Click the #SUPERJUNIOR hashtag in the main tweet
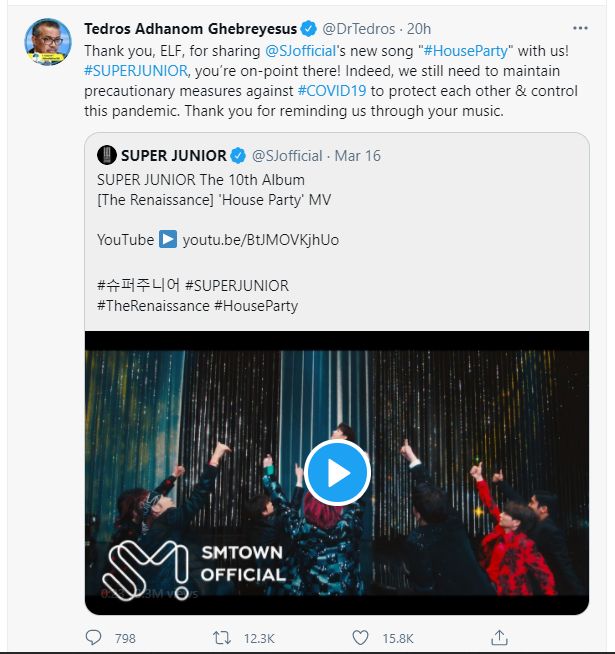The height and width of the screenshot is (654, 615). [139, 70]
